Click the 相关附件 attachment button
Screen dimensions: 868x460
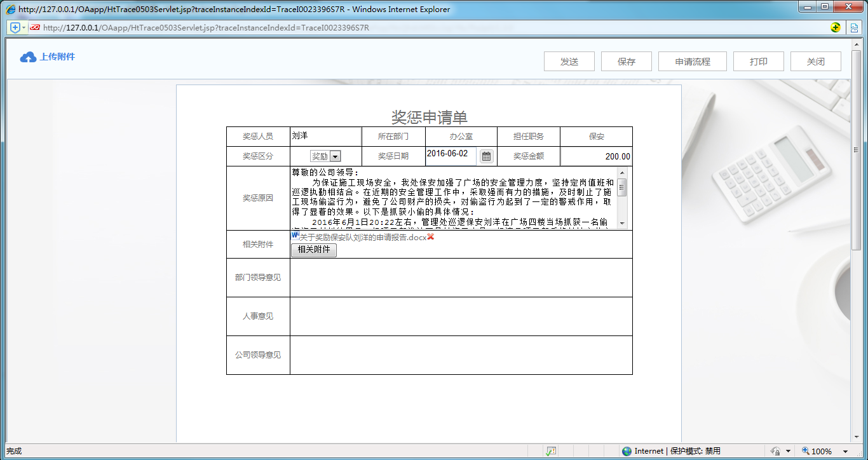314,250
